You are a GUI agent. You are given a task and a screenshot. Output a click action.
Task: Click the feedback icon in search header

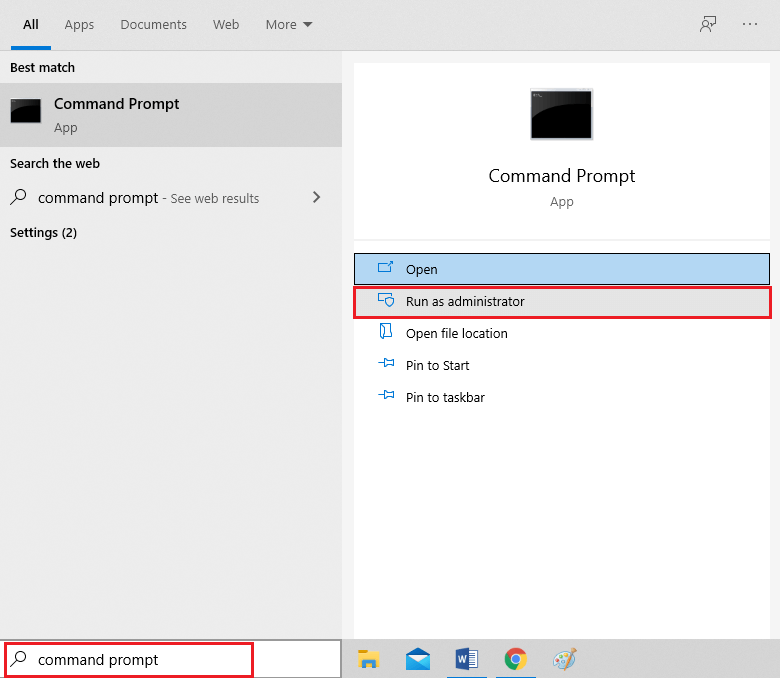tap(708, 25)
